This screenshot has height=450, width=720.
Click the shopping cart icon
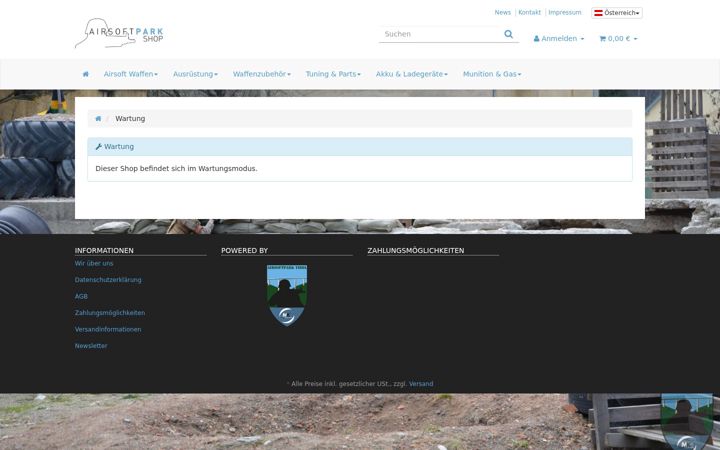(x=602, y=39)
